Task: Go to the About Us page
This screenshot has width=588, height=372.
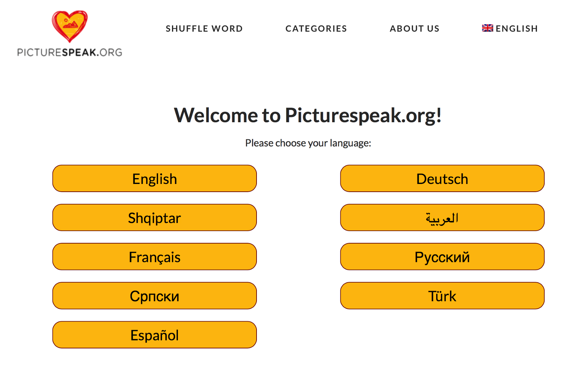Action: 414,29
